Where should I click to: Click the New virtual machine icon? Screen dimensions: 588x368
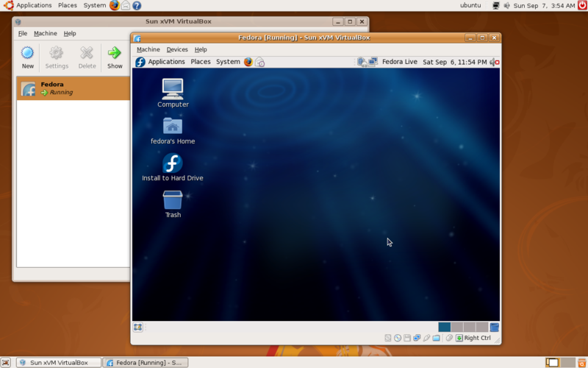click(x=27, y=57)
